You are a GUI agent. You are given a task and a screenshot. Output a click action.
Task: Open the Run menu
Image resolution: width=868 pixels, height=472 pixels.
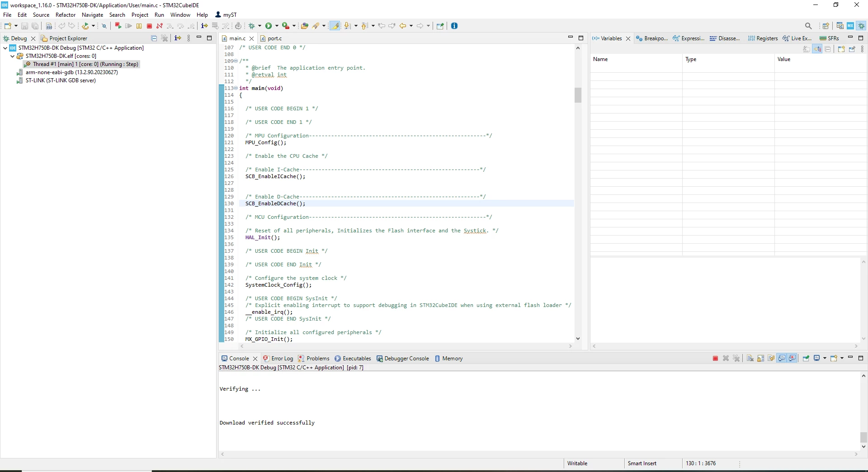tap(159, 15)
